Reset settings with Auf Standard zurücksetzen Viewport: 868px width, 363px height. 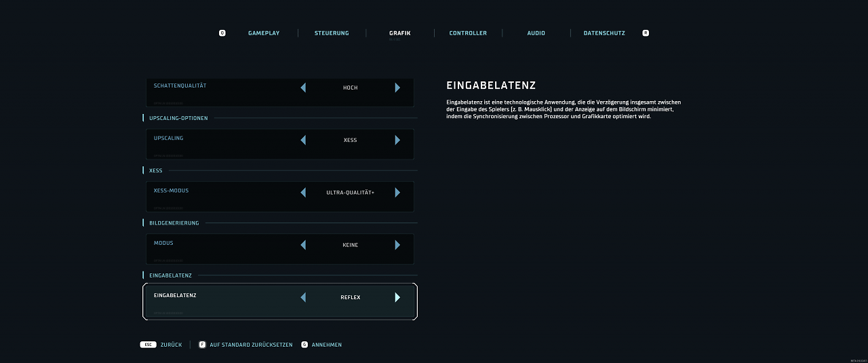click(252, 345)
